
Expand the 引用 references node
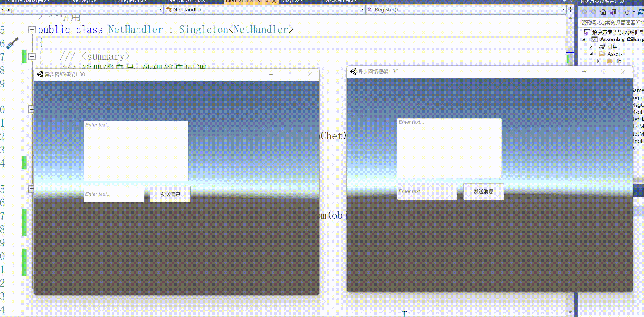click(x=591, y=47)
